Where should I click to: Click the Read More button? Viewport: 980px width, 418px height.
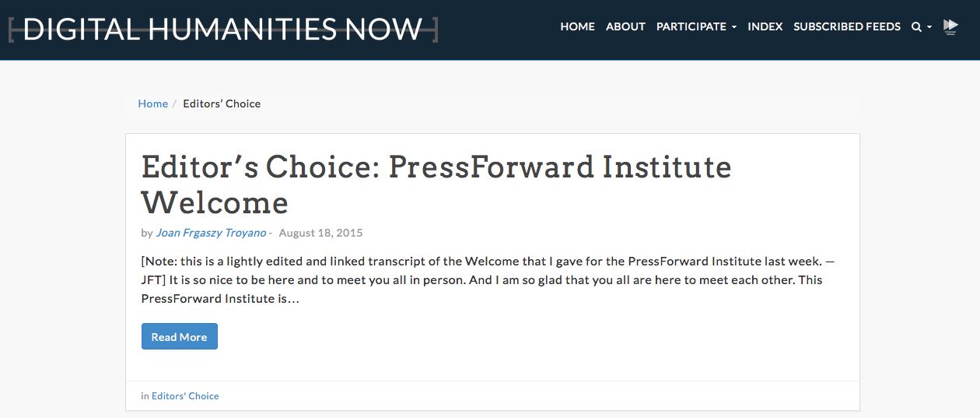click(179, 336)
